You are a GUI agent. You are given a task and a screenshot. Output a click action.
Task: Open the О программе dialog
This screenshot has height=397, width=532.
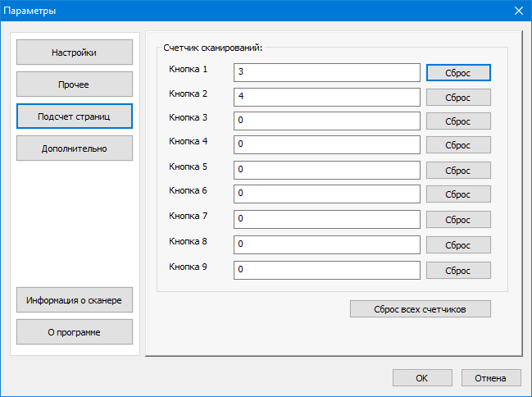click(x=74, y=331)
